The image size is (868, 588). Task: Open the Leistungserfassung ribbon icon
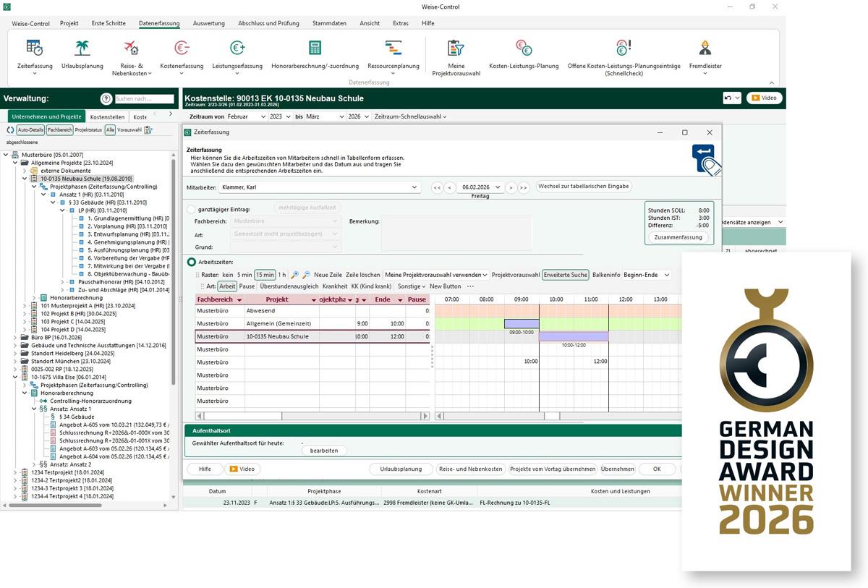pos(237,49)
